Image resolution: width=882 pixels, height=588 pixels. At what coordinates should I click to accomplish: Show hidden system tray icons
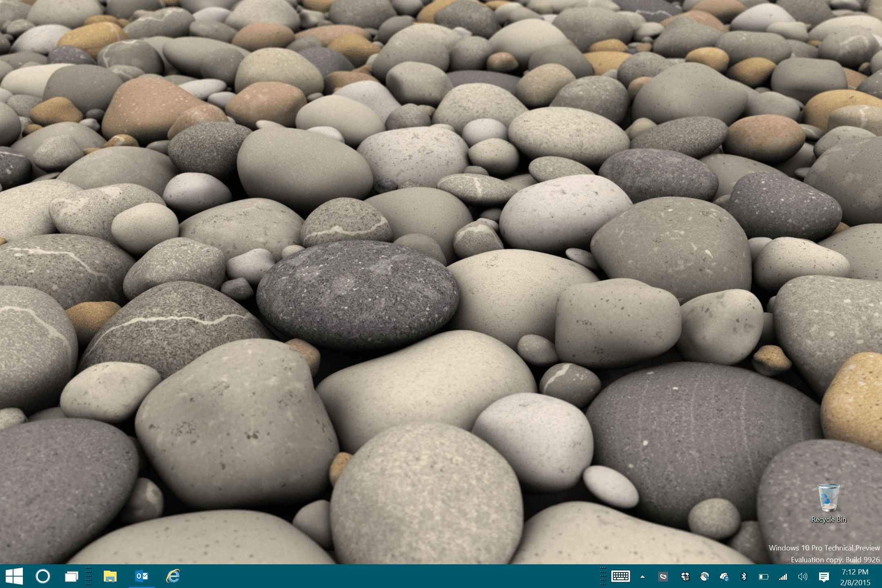(x=642, y=577)
